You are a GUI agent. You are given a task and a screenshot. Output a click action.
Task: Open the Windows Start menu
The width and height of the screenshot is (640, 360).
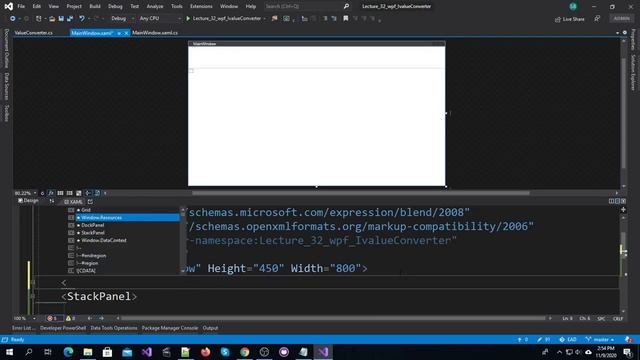9,352
